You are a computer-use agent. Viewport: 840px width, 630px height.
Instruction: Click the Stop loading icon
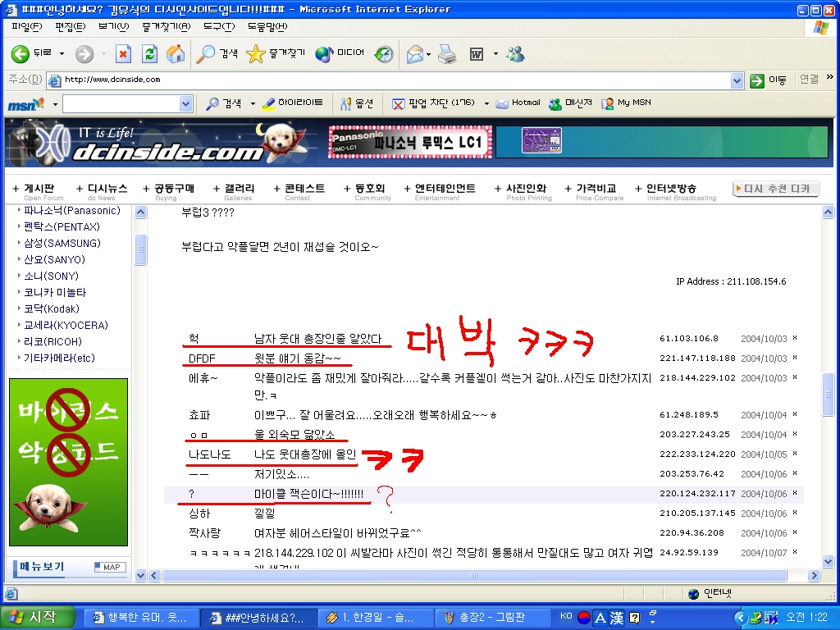coord(123,54)
